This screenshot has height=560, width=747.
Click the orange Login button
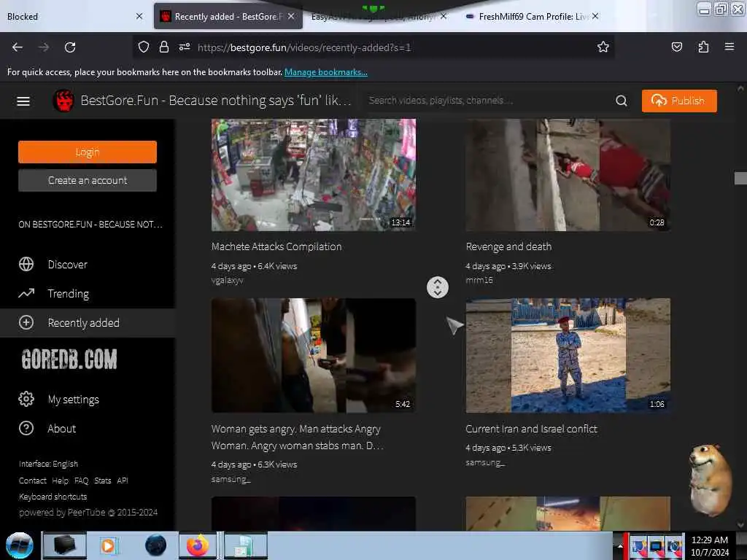tap(88, 152)
